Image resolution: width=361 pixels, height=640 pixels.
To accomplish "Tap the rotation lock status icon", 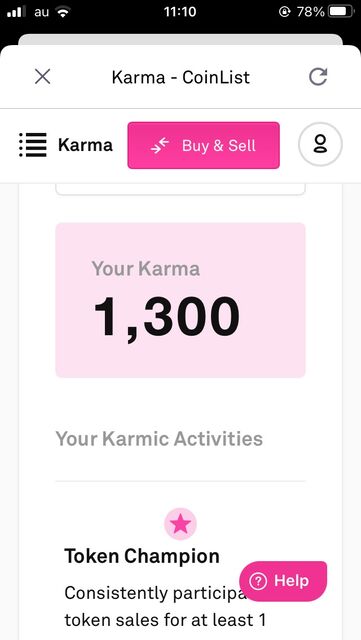I will (284, 12).
